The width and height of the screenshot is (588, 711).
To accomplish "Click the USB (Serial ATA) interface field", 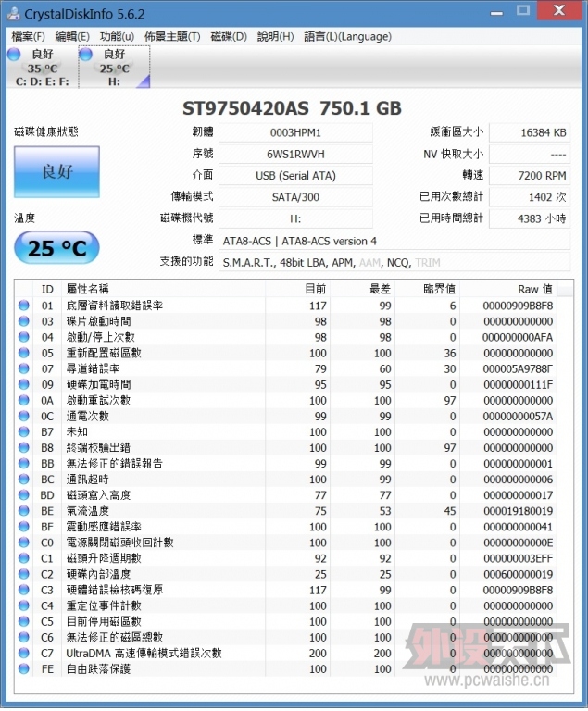I will [x=295, y=176].
